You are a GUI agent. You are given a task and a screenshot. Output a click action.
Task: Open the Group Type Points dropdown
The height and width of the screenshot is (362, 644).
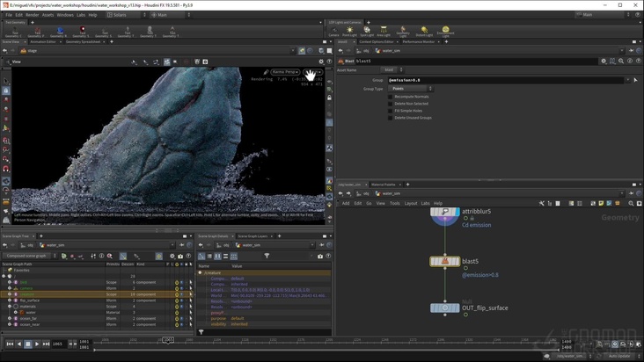[x=410, y=89]
